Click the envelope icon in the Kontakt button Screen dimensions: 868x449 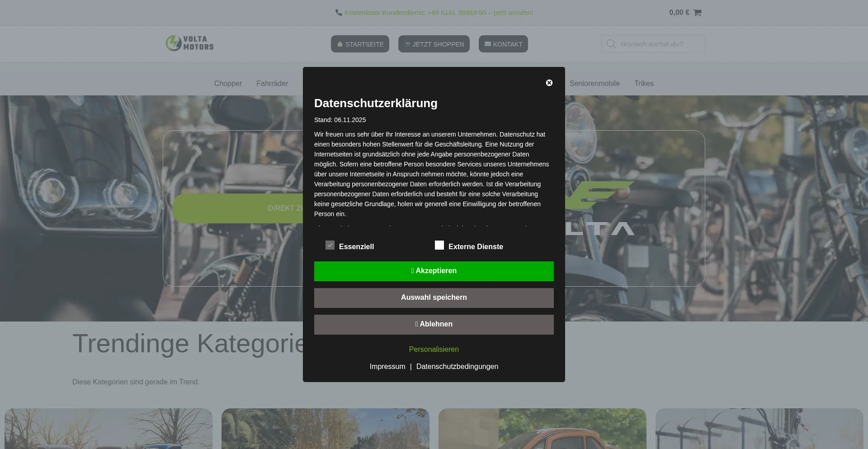click(x=487, y=44)
